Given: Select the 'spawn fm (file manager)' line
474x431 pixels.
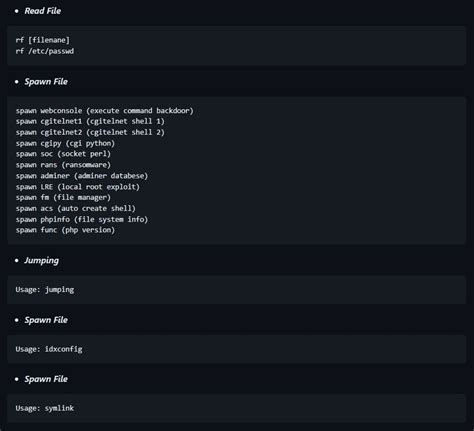Looking at the screenshot, I should point(63,198).
